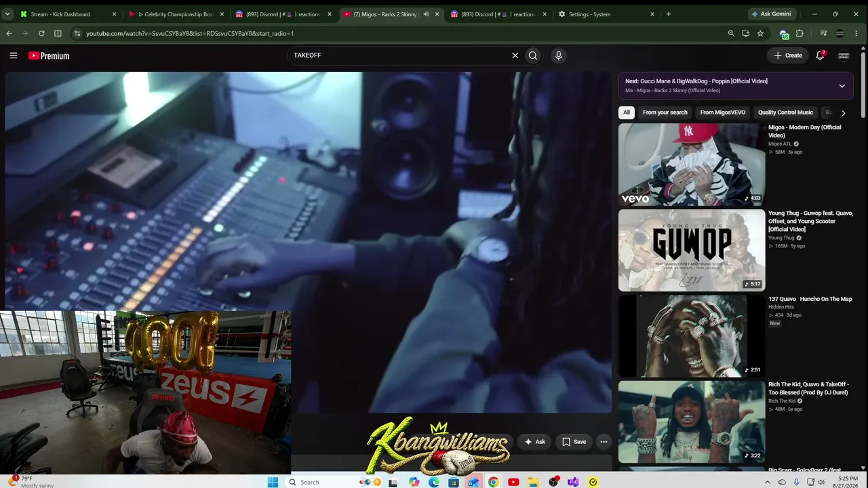Switch to Celebrity Championship Boxing tab
868x488 pixels.
click(176, 14)
